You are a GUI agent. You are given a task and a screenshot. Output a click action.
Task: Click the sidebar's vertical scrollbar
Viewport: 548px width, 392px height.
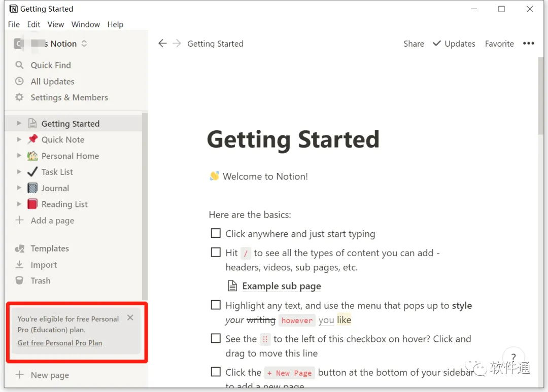145,206
